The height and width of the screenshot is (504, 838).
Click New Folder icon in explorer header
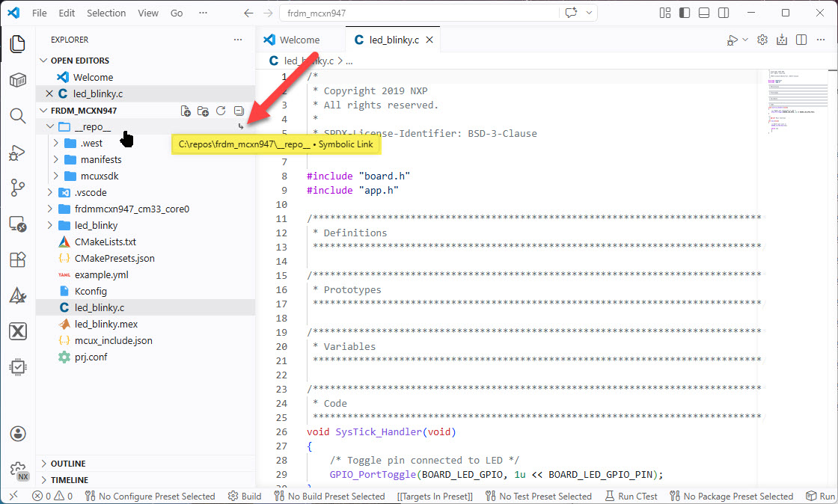203,111
